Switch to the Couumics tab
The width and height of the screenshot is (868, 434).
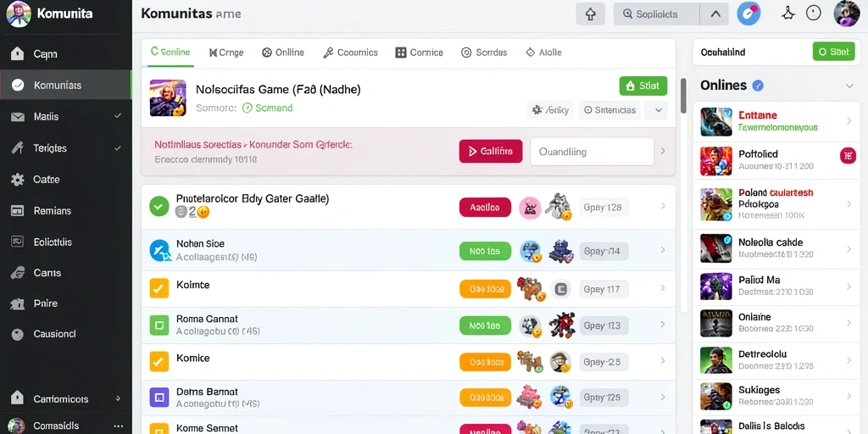coord(350,53)
